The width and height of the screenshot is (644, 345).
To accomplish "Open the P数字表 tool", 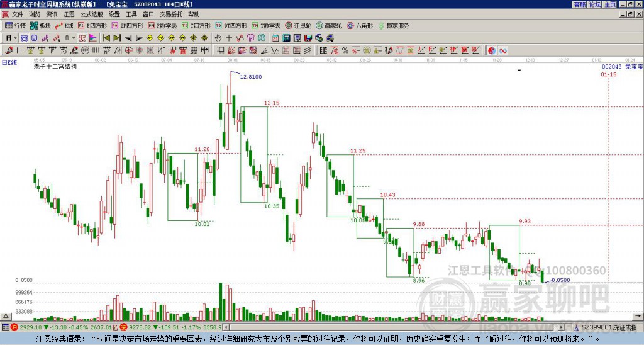I will pyautogui.click(x=162, y=25).
